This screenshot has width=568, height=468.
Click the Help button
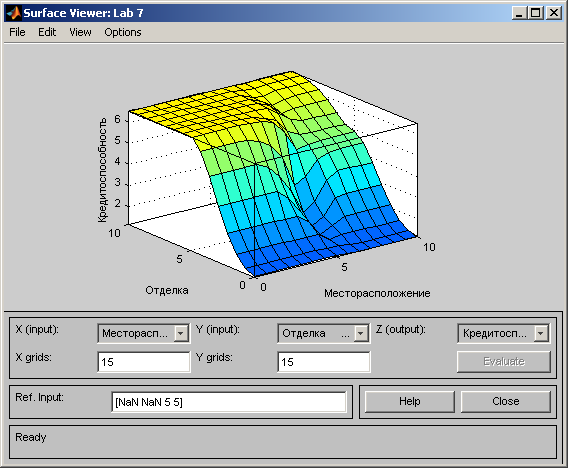click(x=410, y=401)
